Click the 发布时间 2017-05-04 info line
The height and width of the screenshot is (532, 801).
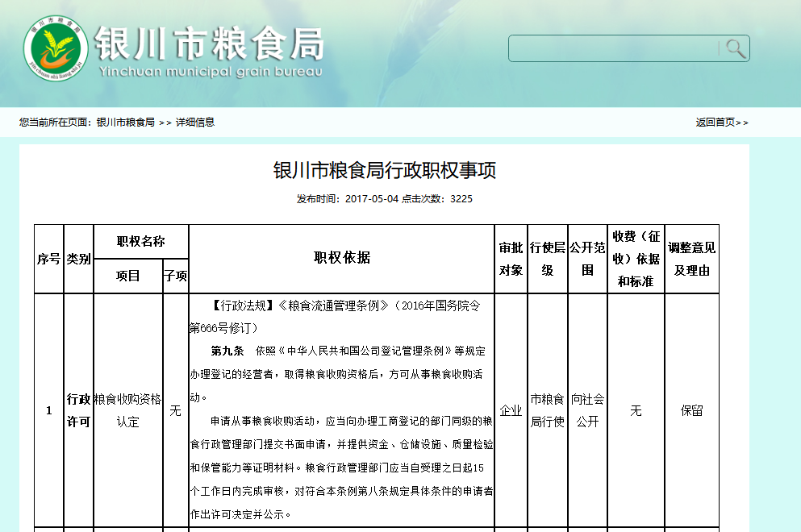point(384,198)
